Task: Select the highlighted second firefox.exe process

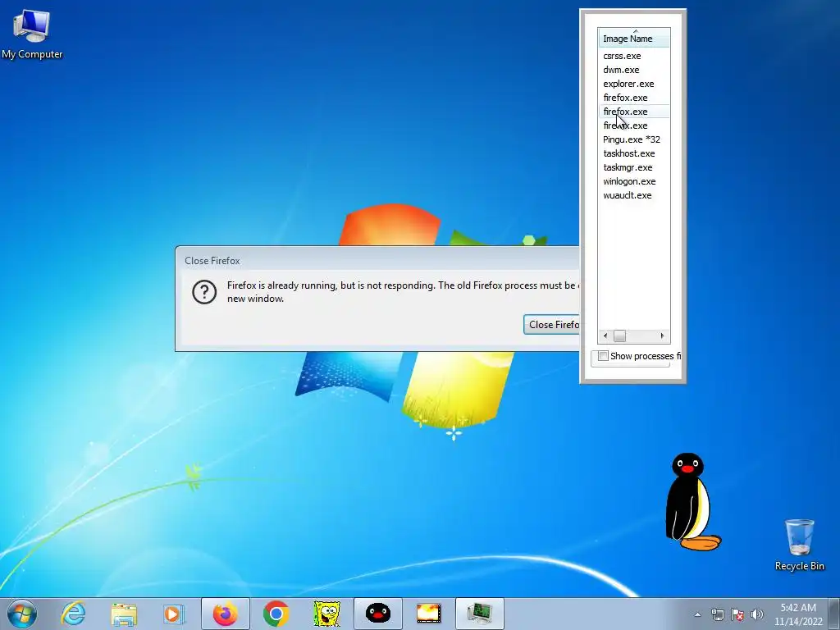Action: (634, 112)
